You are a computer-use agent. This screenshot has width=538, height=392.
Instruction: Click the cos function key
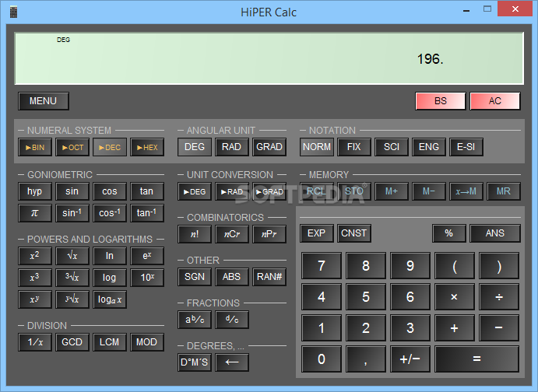(110, 191)
